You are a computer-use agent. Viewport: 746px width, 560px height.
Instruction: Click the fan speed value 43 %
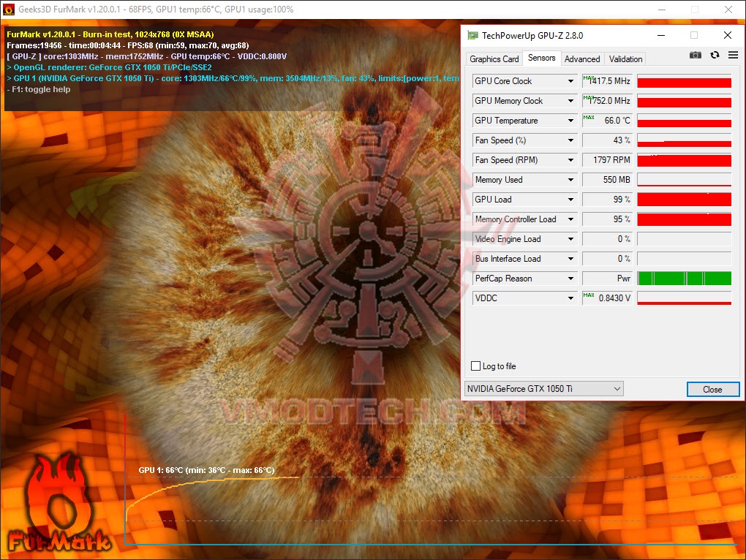click(x=608, y=140)
